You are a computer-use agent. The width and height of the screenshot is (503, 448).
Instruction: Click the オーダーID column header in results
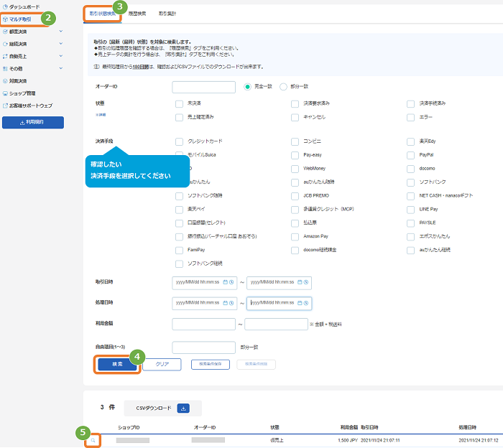[x=205, y=427]
